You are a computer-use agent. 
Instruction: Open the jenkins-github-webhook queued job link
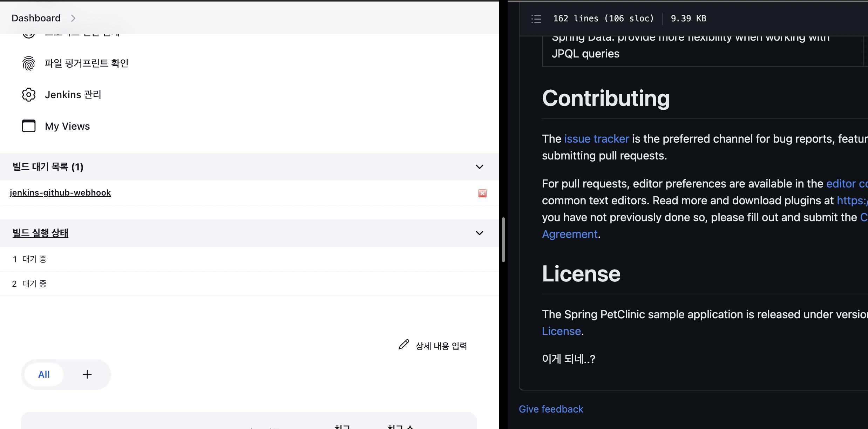(x=60, y=193)
